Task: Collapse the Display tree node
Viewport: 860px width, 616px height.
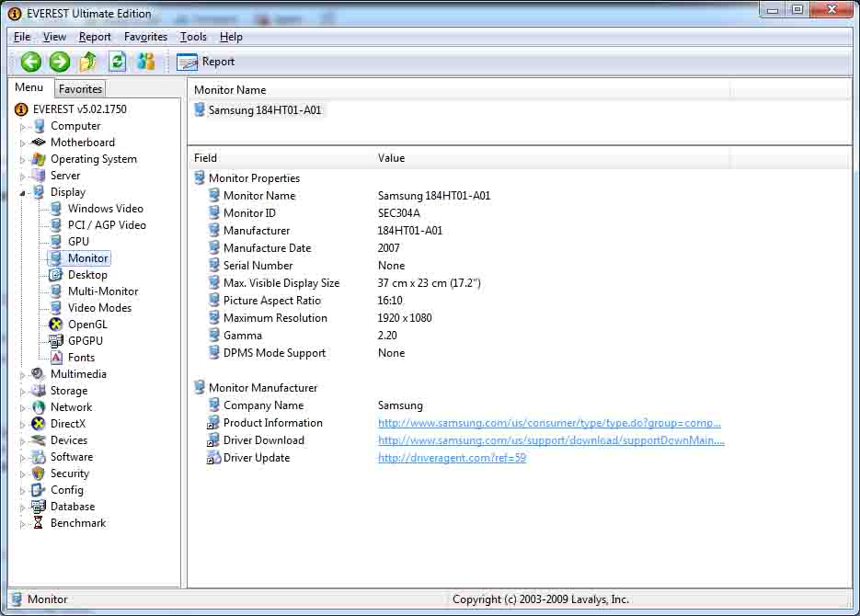Action: (x=22, y=193)
